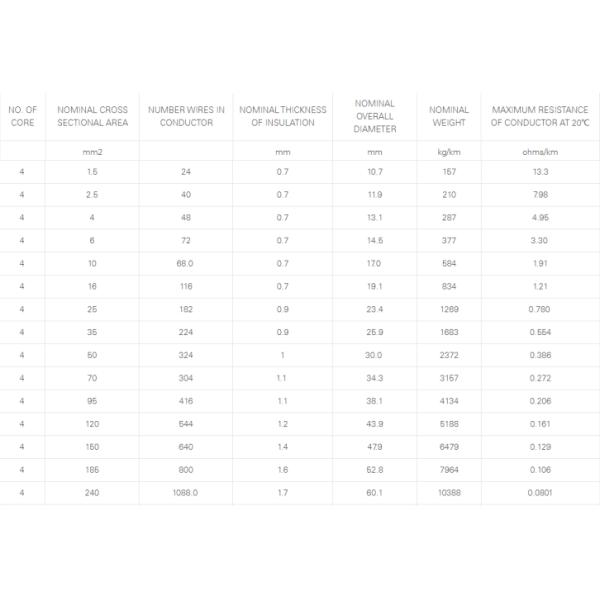Click the mm2 unit cell
This screenshot has width=600, height=600.
pos(92,152)
